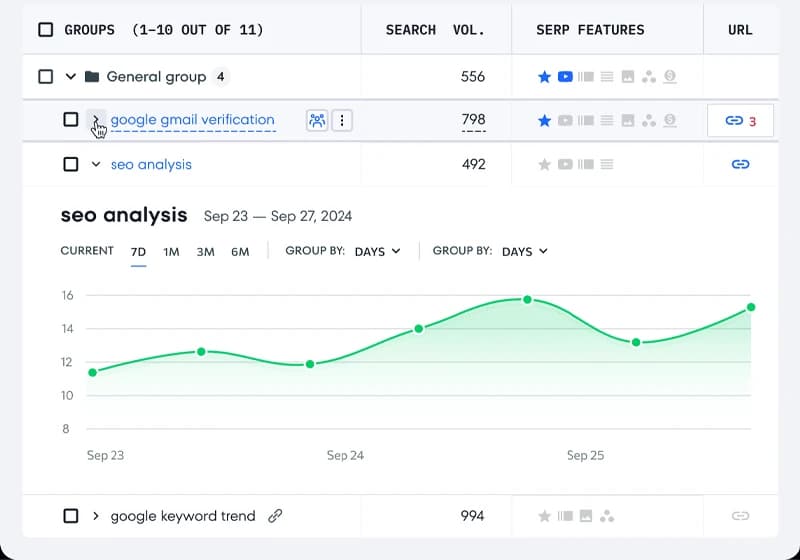
Task: Click star icon in seo analysis row
Action: pos(544,164)
